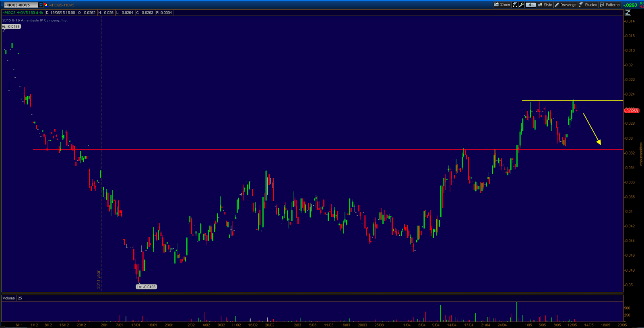Image resolution: width=644 pixels, height=328 pixels.
Task: Click the orange =/HOQ5-/HOV5 symbol description
Action: [62, 5]
